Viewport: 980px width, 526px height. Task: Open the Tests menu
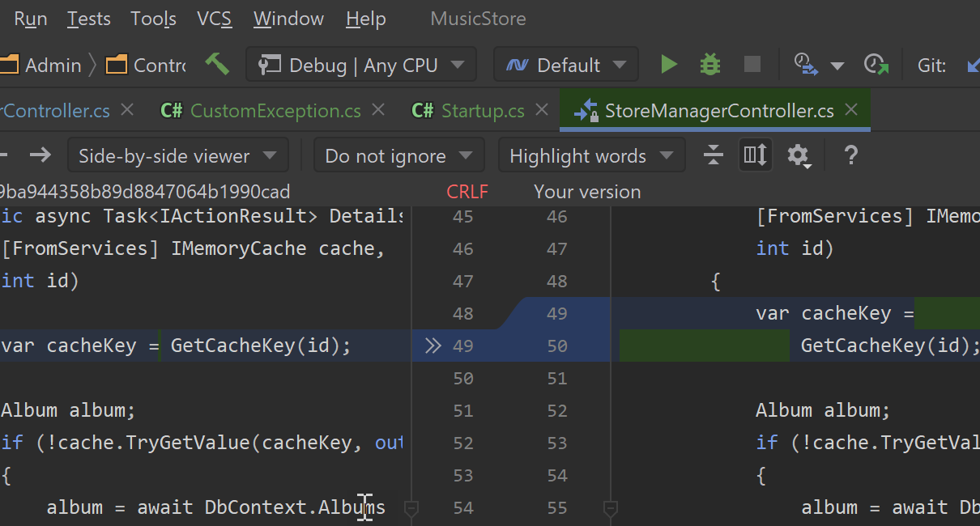tap(88, 19)
